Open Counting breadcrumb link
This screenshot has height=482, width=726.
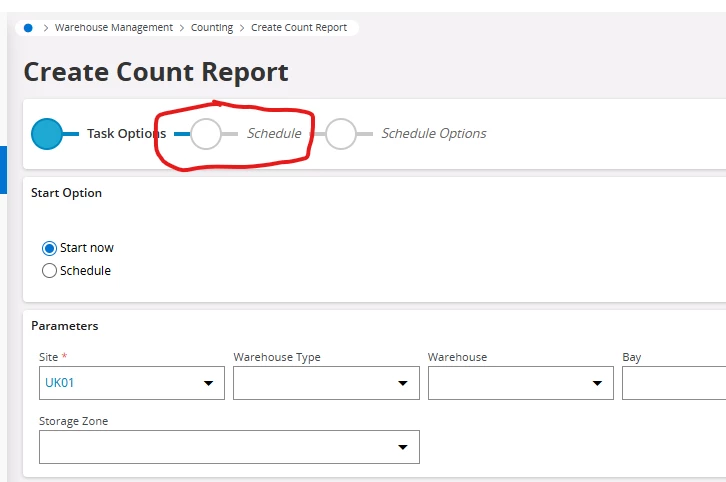pyautogui.click(x=212, y=28)
